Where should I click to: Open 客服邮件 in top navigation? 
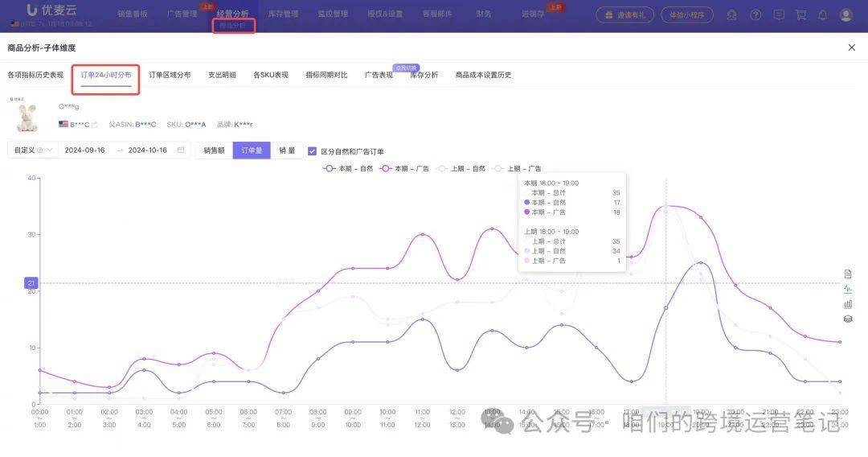[x=437, y=14]
